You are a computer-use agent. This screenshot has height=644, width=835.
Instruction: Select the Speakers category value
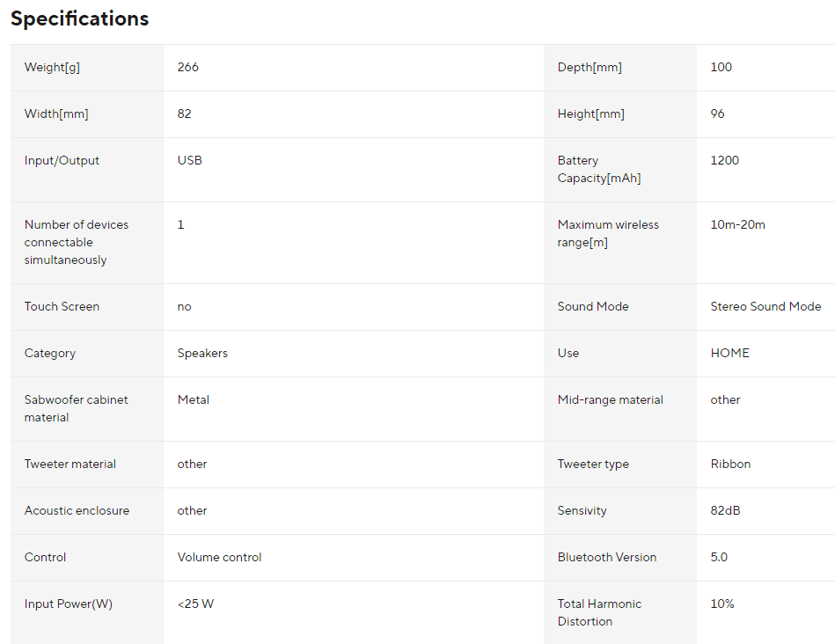click(202, 353)
